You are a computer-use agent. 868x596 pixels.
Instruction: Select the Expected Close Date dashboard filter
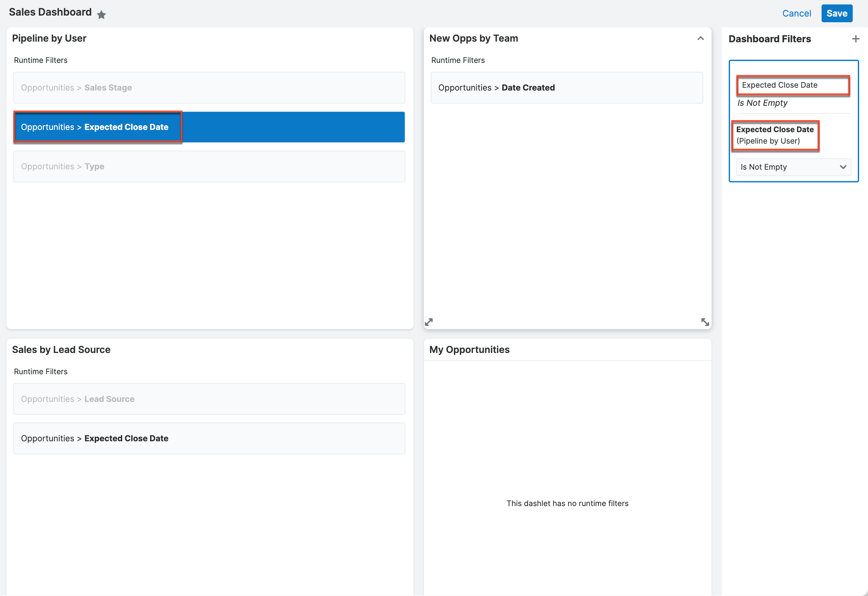coord(793,85)
